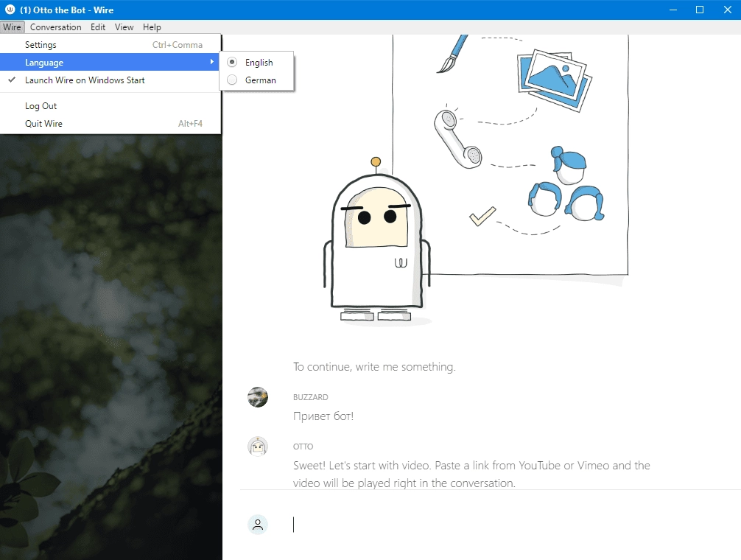Click the user profile icon beside input
This screenshot has width=741, height=560.
[258, 525]
